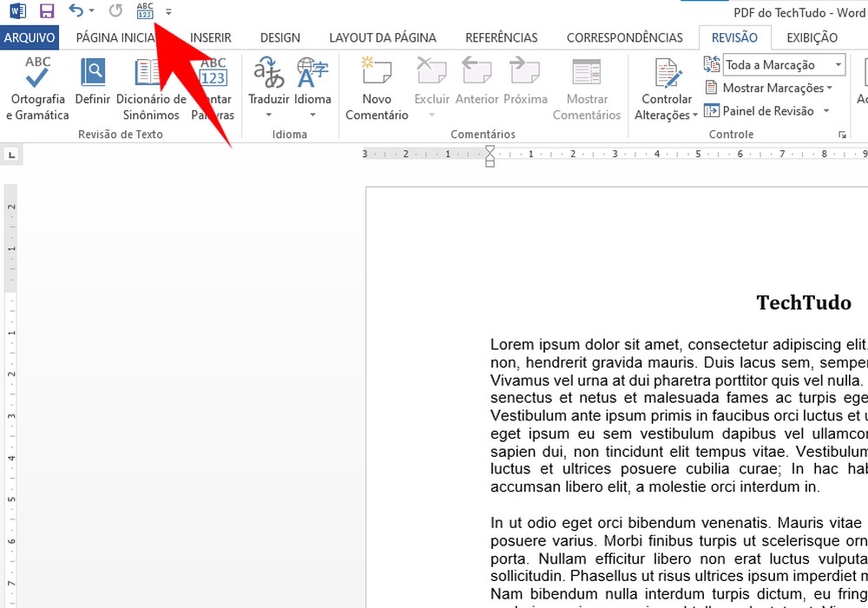Enable spelling check on the status toolbar
This screenshot has width=868, height=608.
point(145,10)
